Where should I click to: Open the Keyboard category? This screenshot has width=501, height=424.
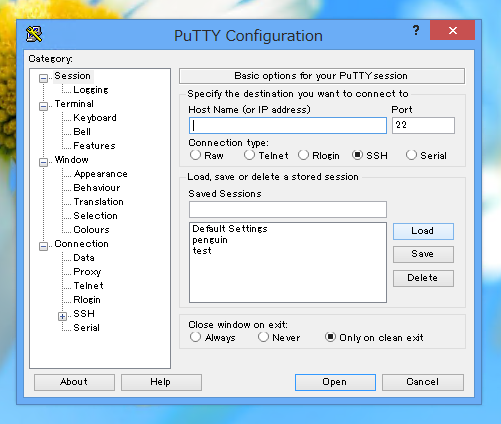click(x=95, y=118)
